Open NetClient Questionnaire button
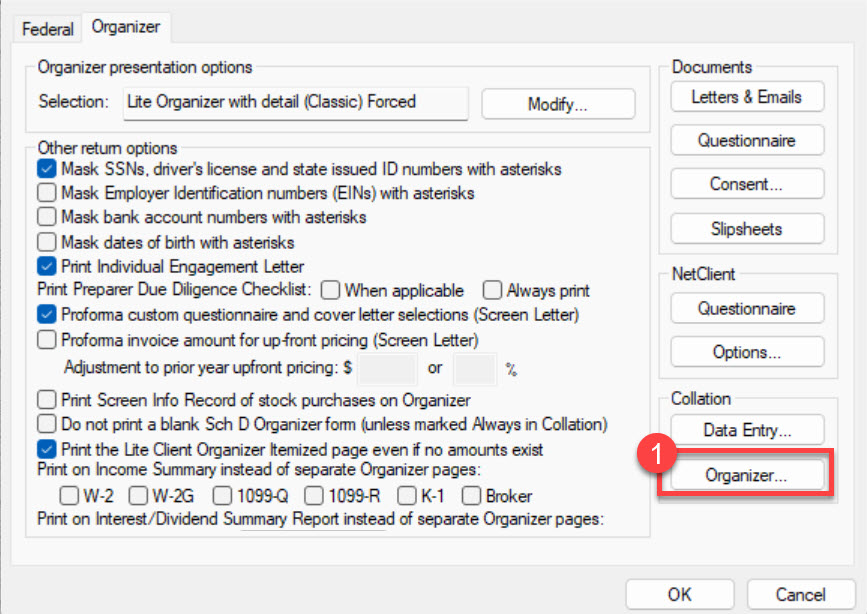867x614 pixels. click(x=747, y=310)
